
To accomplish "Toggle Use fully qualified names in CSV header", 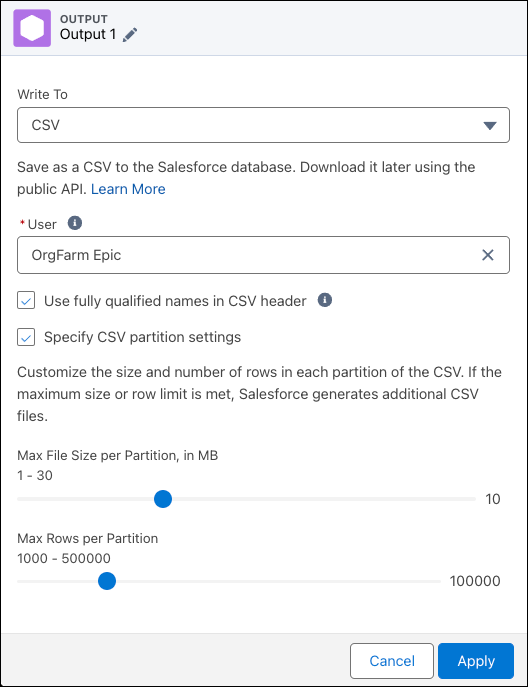I will (26, 301).
